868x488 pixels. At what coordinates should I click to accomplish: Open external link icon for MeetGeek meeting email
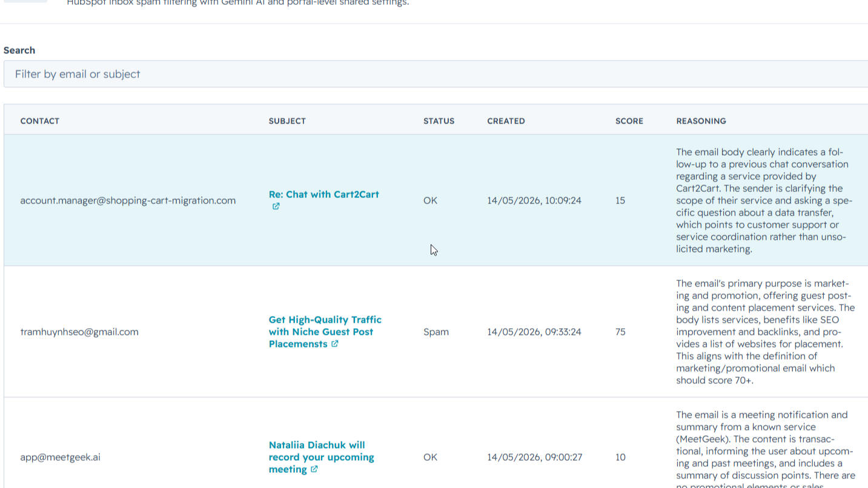314,469
